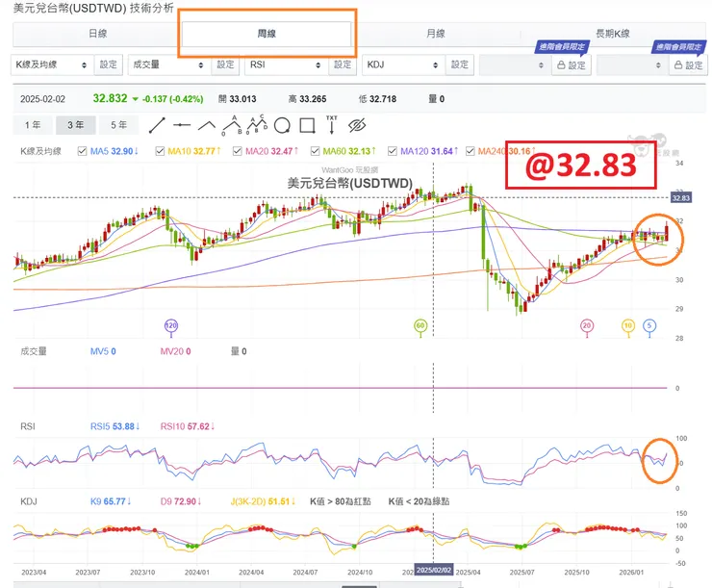
Task: Click 設定 next to K線及均線
Action: 109,64
